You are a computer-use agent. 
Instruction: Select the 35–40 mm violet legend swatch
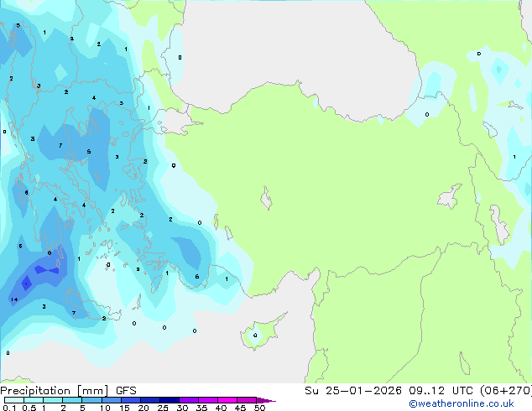point(208,400)
